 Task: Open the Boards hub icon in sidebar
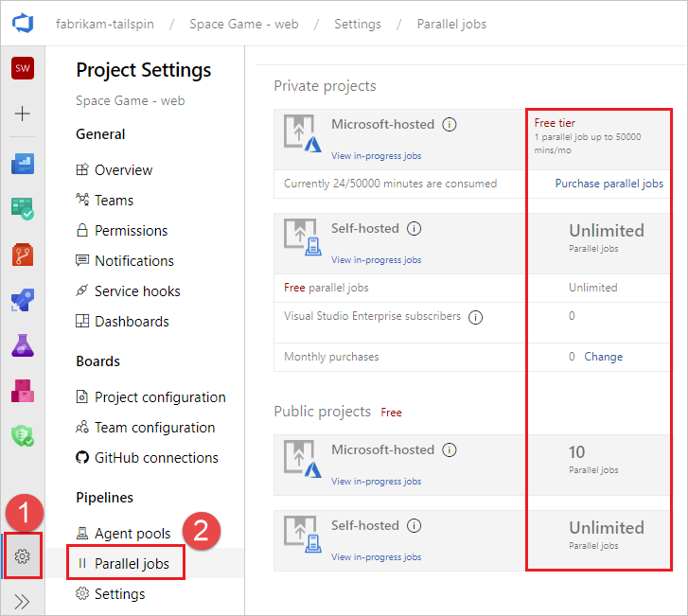coord(23,208)
